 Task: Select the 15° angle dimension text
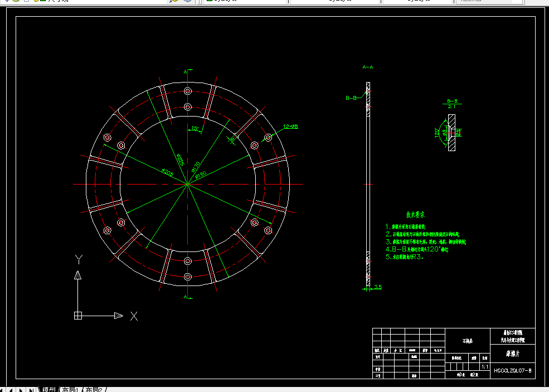pos(195,129)
